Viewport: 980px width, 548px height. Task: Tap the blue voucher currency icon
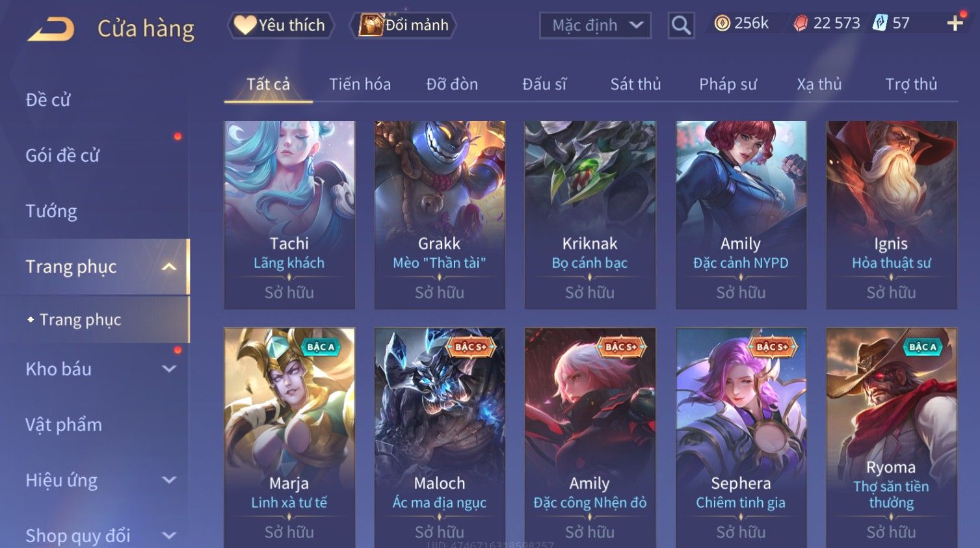(x=880, y=23)
